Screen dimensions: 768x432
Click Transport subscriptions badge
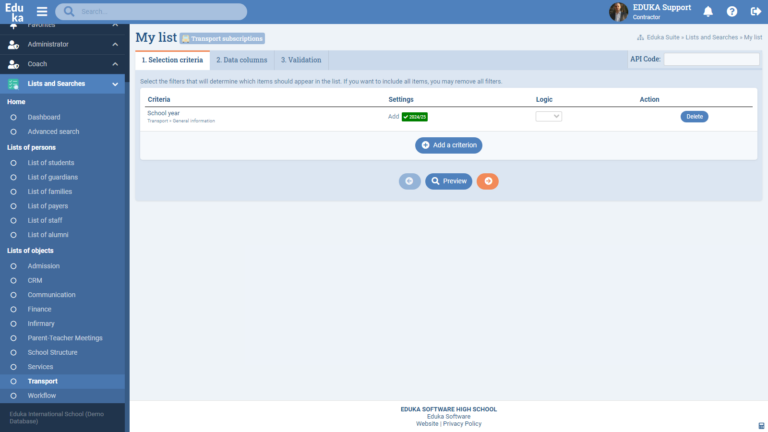tap(222, 39)
